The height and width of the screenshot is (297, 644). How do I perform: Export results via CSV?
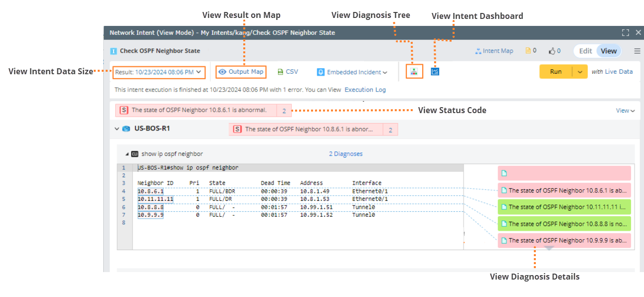tap(288, 72)
